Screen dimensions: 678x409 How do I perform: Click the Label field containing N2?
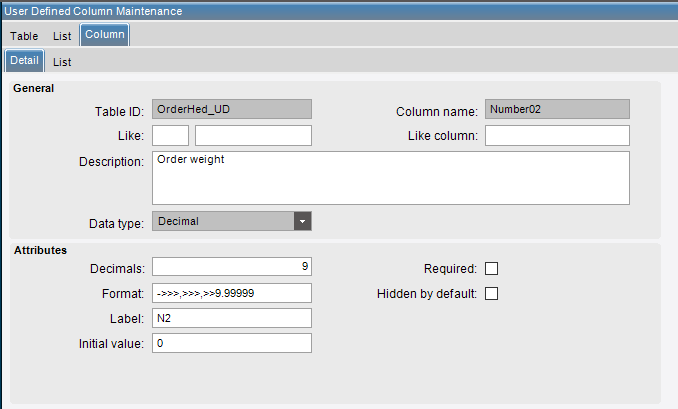point(232,318)
